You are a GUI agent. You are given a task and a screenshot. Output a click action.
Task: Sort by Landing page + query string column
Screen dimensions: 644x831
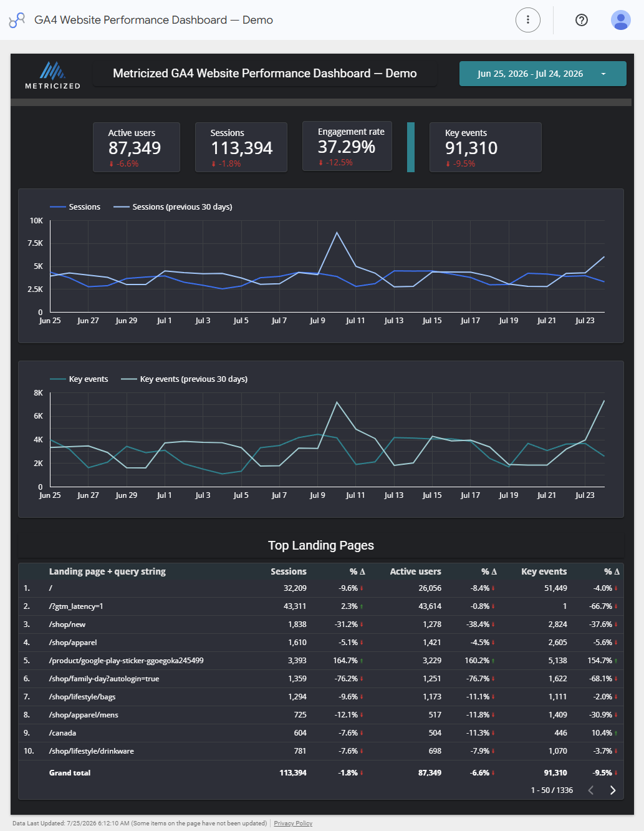(107, 571)
